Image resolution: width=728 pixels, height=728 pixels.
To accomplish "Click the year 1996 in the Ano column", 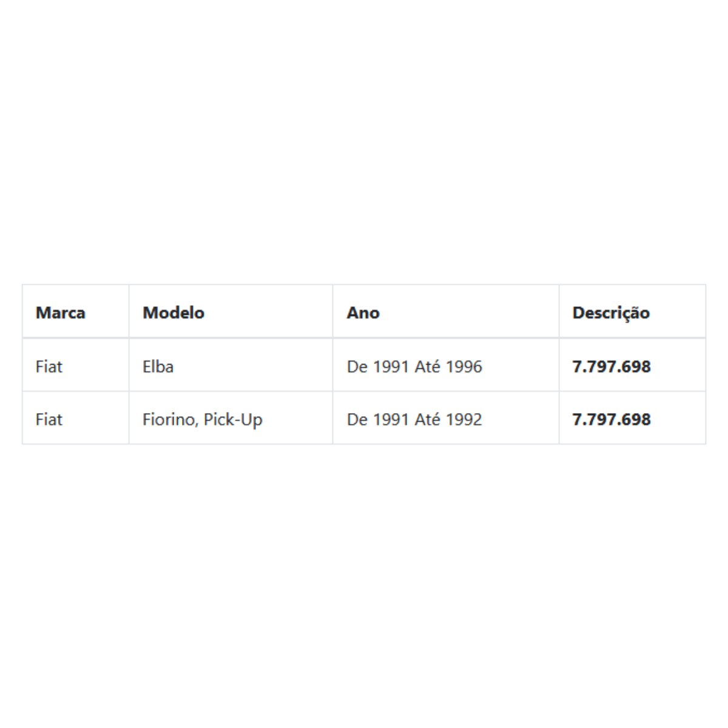I will point(464,366).
